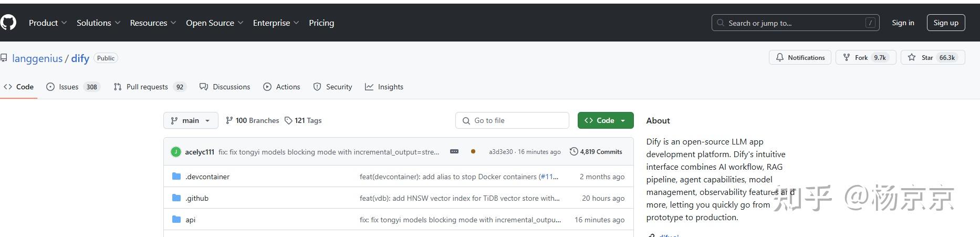Open the .devcontainer folder
This screenshot has width=980, height=237.
tap(207, 177)
